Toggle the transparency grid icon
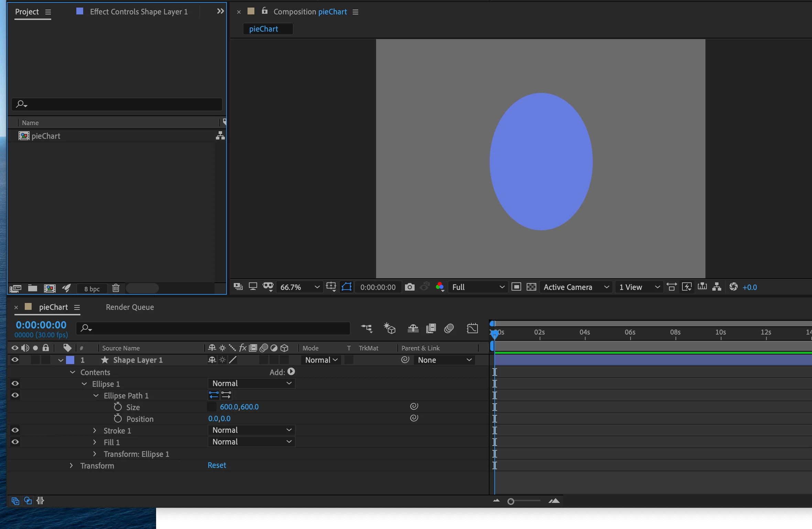The image size is (812, 529). [531, 287]
